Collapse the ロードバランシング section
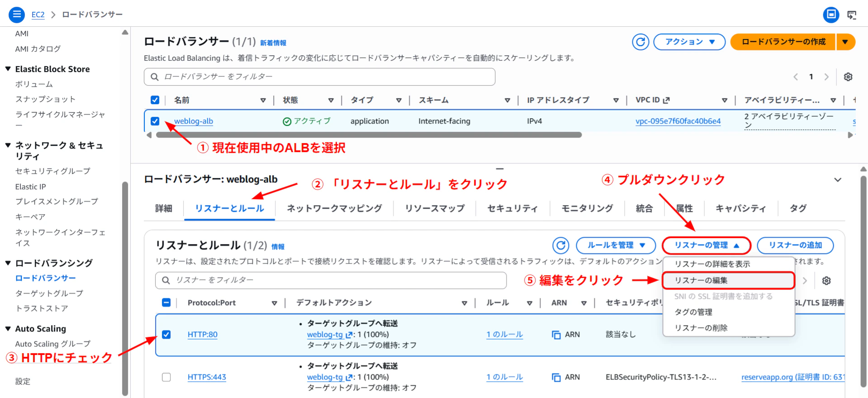This screenshot has height=398, width=868. [x=8, y=263]
